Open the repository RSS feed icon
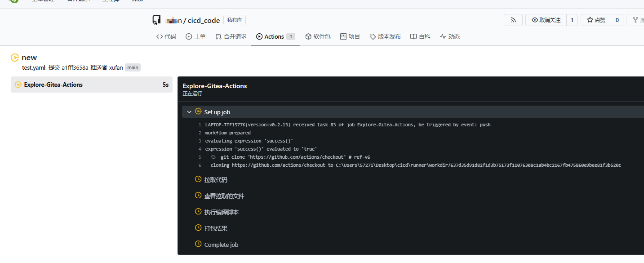Screen dimensions: 644x263 tap(513, 20)
